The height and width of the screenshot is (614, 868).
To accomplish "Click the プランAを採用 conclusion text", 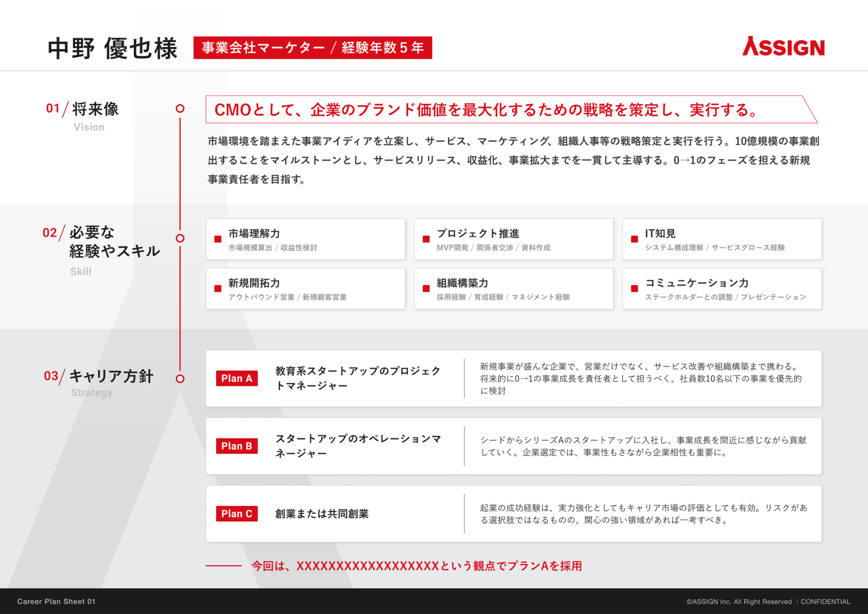I will (417, 566).
